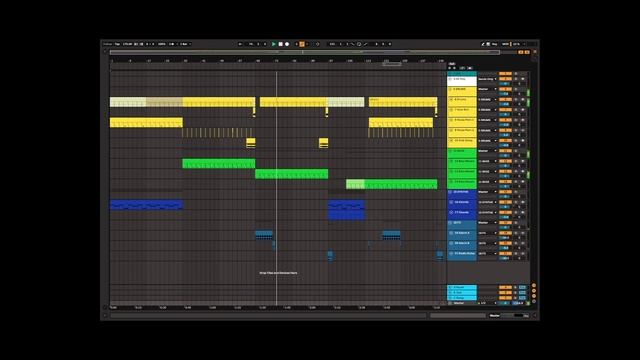Select the last green bass clip
640x360 pixels.
click(392, 184)
